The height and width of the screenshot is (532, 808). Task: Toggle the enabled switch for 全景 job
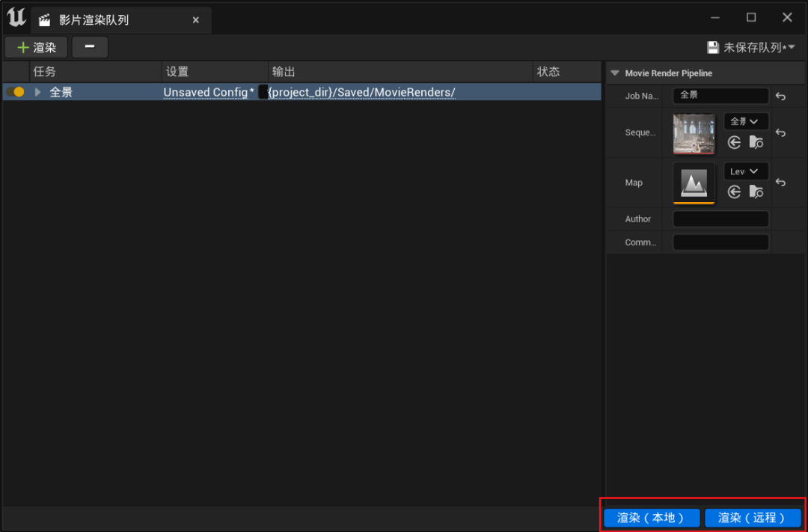(15, 92)
